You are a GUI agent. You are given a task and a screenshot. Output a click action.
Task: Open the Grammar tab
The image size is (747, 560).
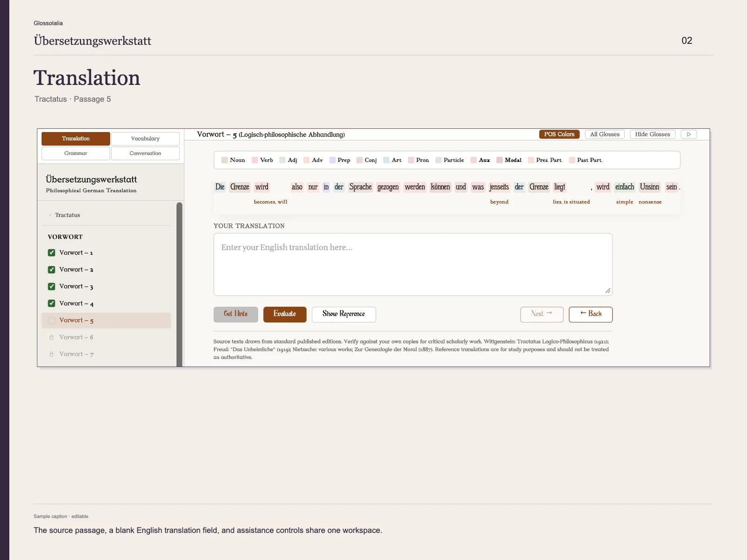76,153
